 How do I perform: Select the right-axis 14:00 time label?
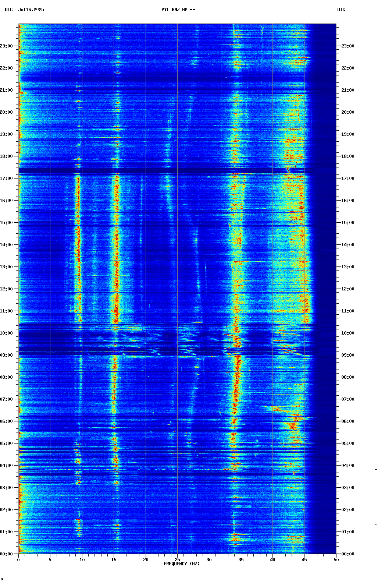coord(348,245)
